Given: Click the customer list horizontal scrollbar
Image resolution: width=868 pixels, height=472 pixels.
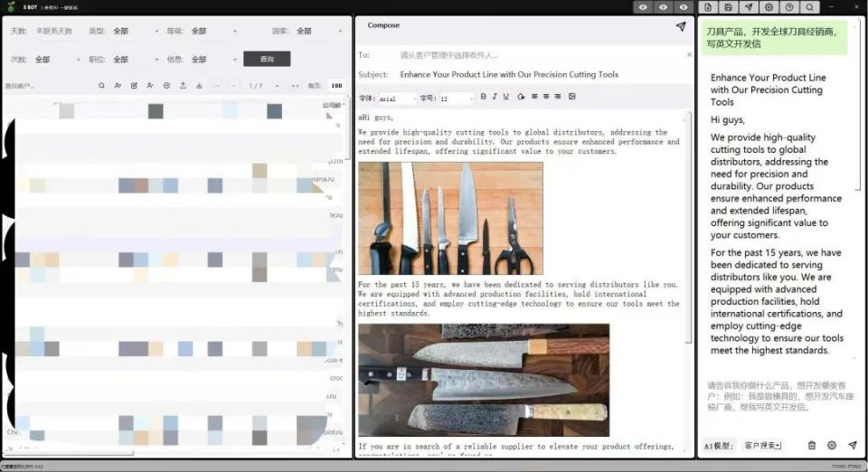Looking at the screenshot, I should pos(70,453).
